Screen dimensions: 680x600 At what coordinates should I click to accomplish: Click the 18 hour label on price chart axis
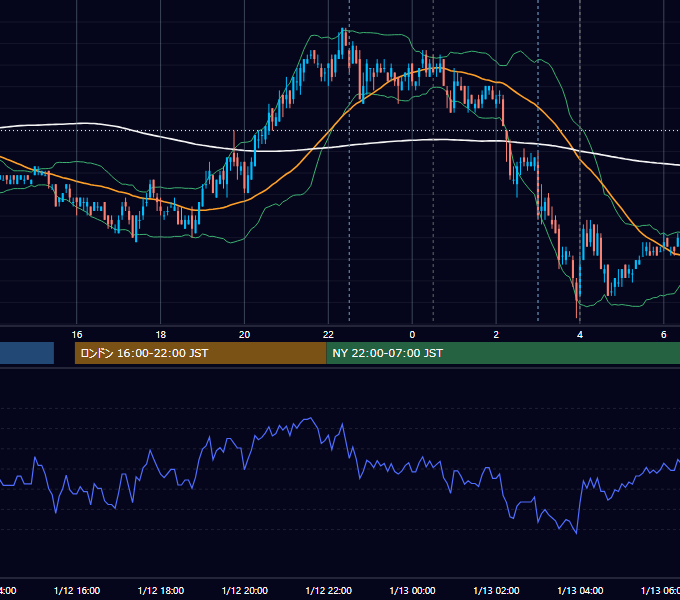point(160,334)
